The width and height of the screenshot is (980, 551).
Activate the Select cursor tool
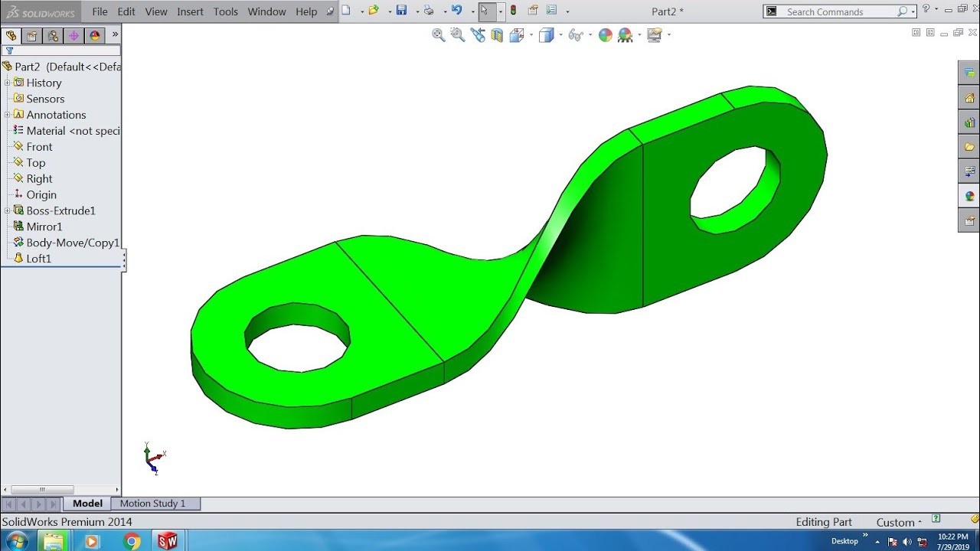tap(485, 11)
